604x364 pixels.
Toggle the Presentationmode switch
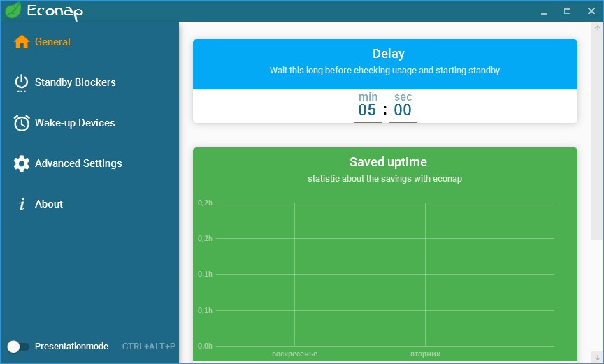[17, 347]
